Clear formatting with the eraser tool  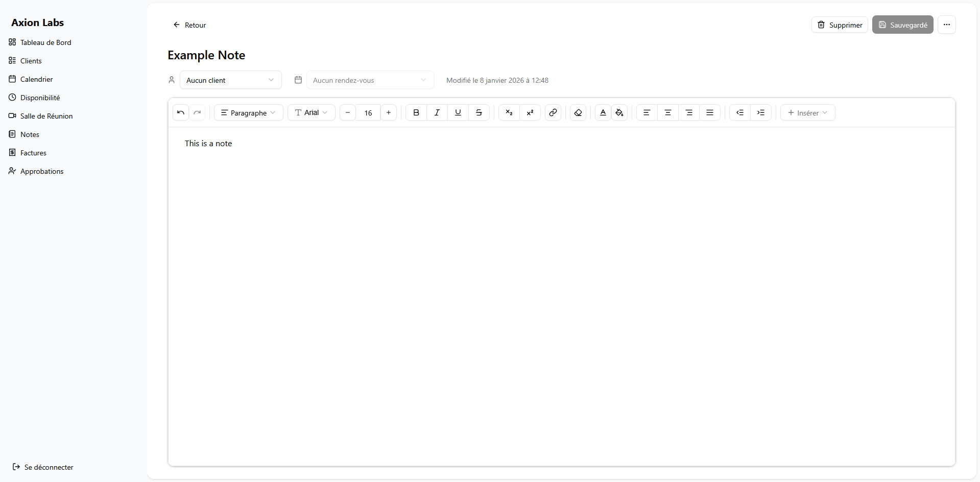577,112
